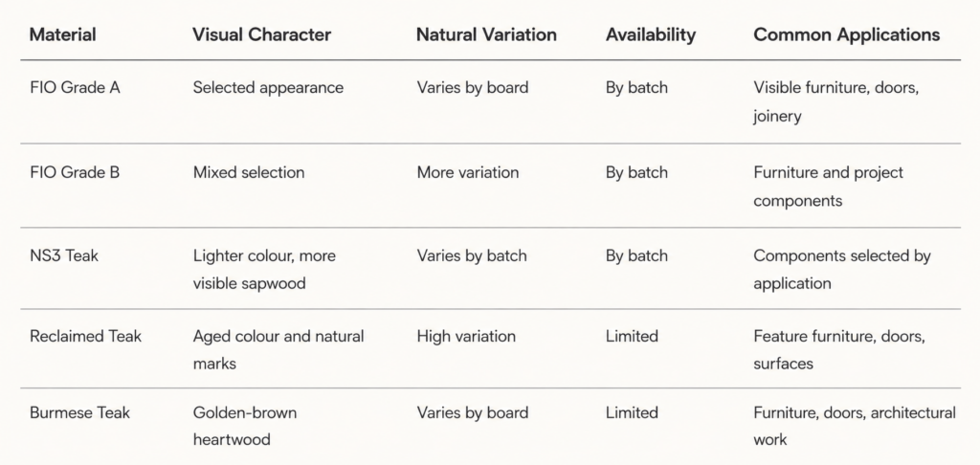
Task: Select the Burmese Teak material cell
Action: click(x=79, y=412)
